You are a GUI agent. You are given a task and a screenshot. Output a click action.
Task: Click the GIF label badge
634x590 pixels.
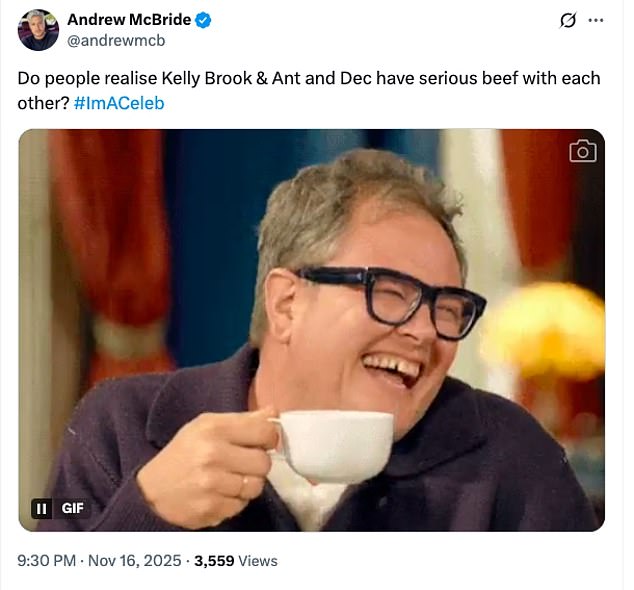73,508
